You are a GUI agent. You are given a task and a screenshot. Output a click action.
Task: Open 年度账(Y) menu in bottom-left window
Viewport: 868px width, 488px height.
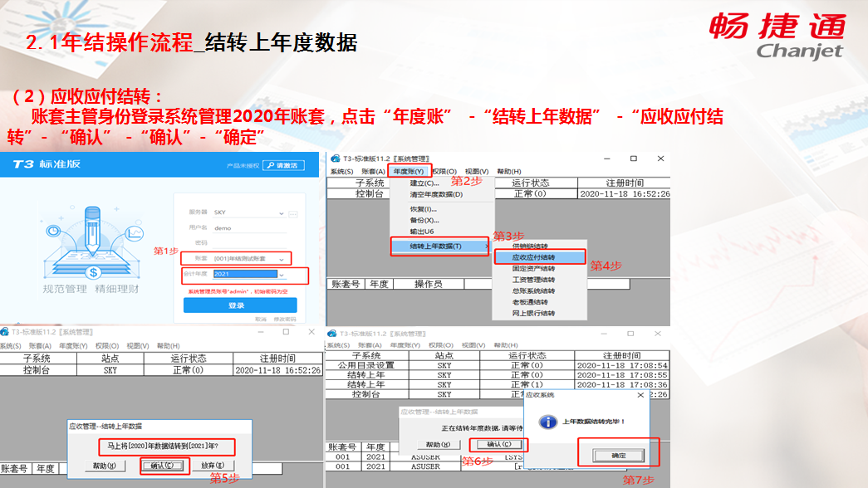pyautogui.click(x=73, y=346)
